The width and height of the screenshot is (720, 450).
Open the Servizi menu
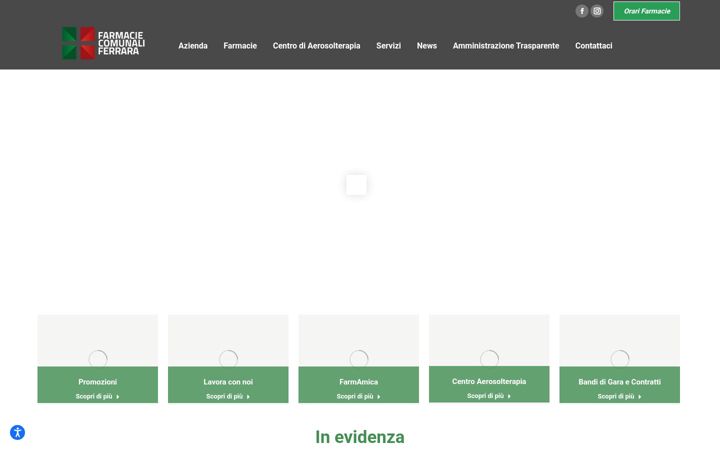coord(388,46)
